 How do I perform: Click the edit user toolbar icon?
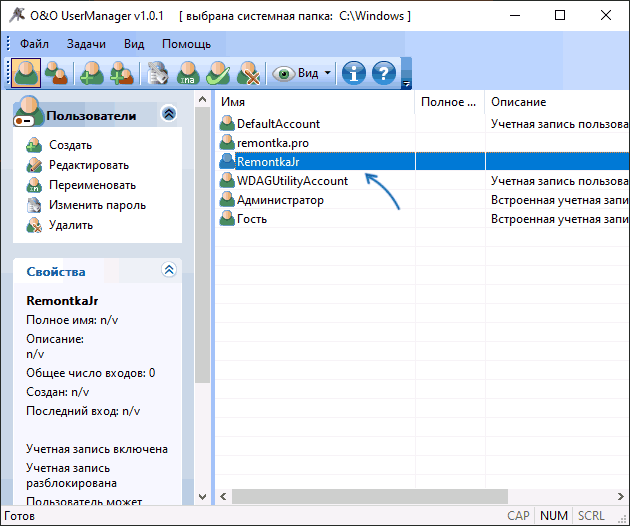157,73
